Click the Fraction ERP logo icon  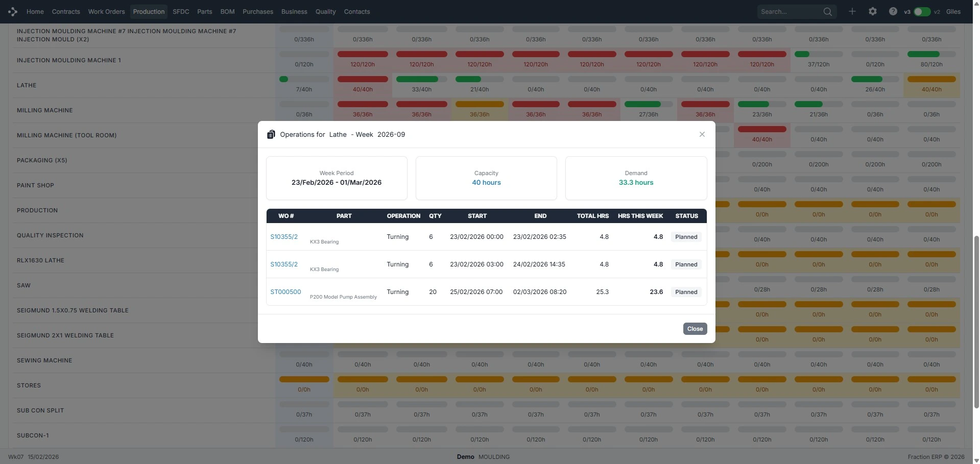(13, 11)
